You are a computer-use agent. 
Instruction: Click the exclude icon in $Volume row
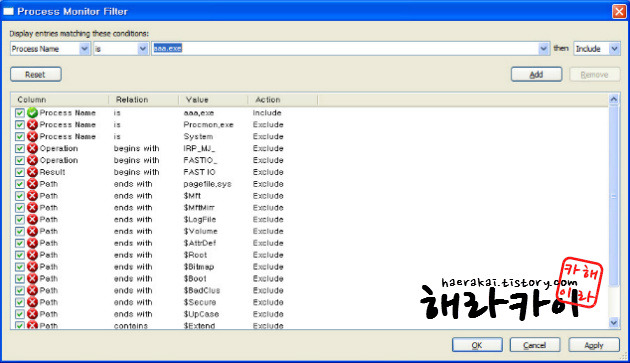coord(33,231)
